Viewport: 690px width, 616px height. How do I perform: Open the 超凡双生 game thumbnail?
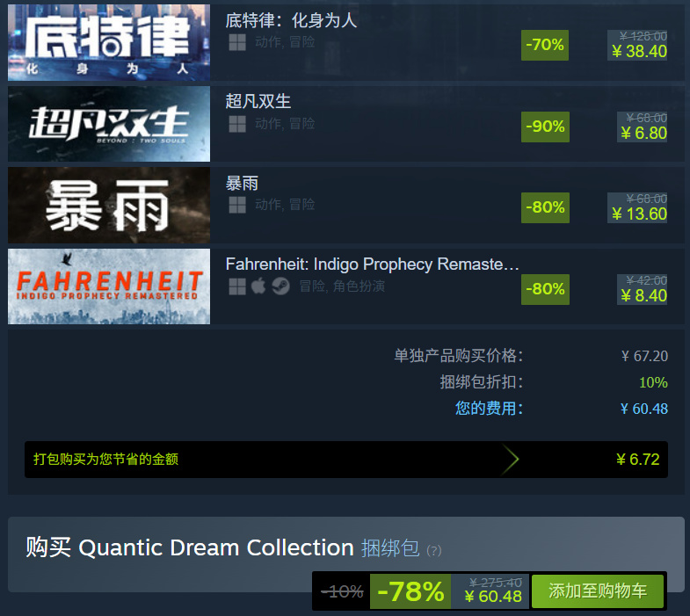(x=109, y=124)
